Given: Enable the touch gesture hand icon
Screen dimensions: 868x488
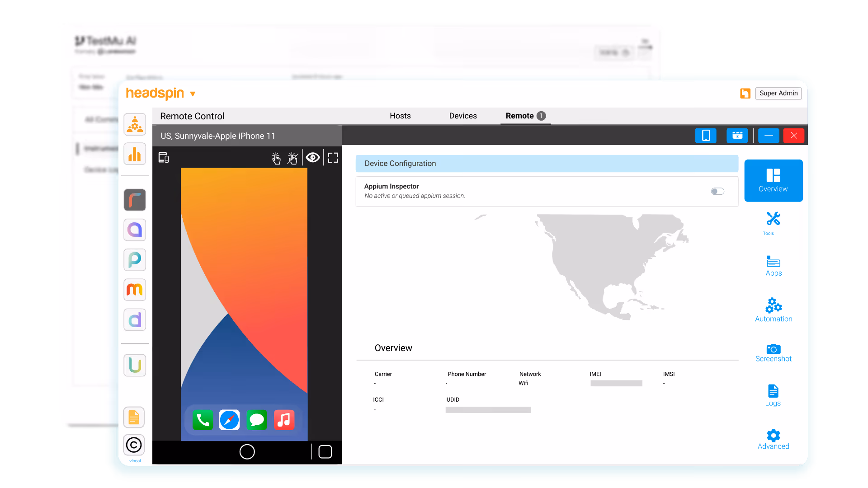Looking at the screenshot, I should click(x=276, y=158).
